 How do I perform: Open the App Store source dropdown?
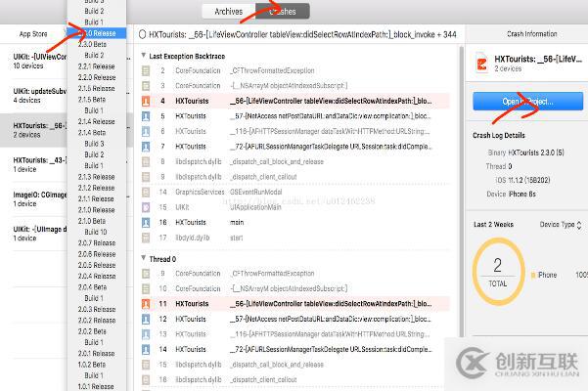pyautogui.click(x=33, y=34)
